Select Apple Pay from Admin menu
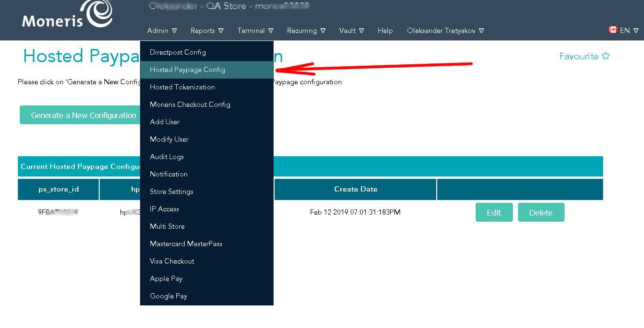 tap(207, 279)
